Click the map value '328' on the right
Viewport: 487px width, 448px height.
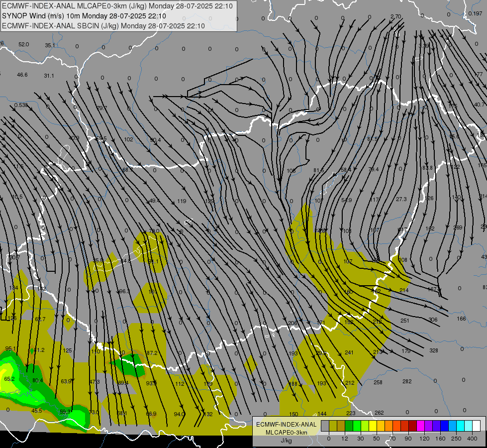[434, 350]
